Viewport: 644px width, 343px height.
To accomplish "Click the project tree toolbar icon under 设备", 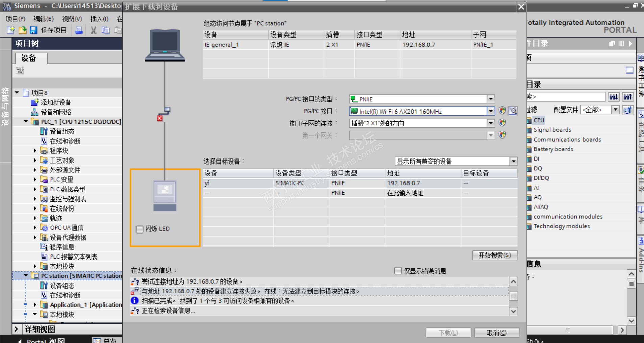I will click(20, 70).
